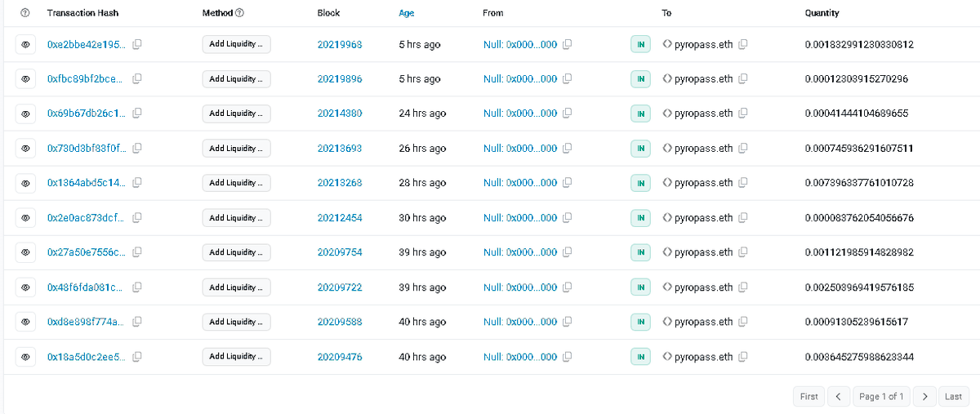This screenshot has height=414, width=980.
Task: Copy pyropass.eth address in block 20214380 row
Action: (x=743, y=114)
